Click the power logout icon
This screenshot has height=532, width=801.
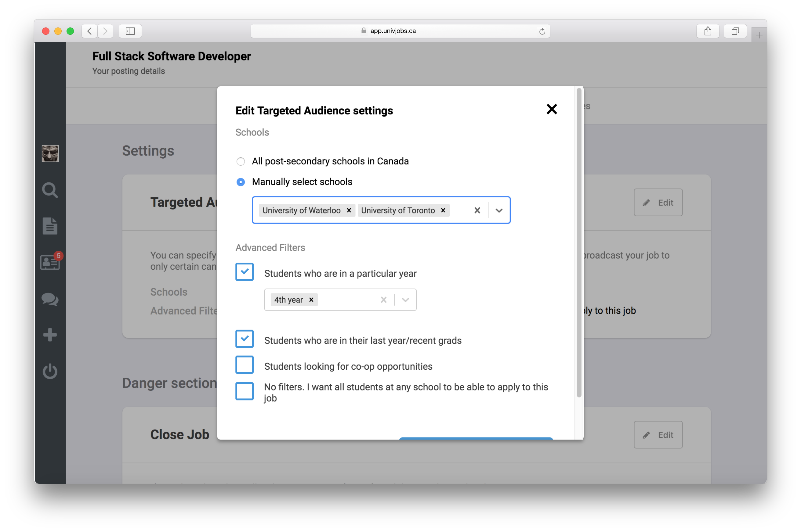(50, 371)
